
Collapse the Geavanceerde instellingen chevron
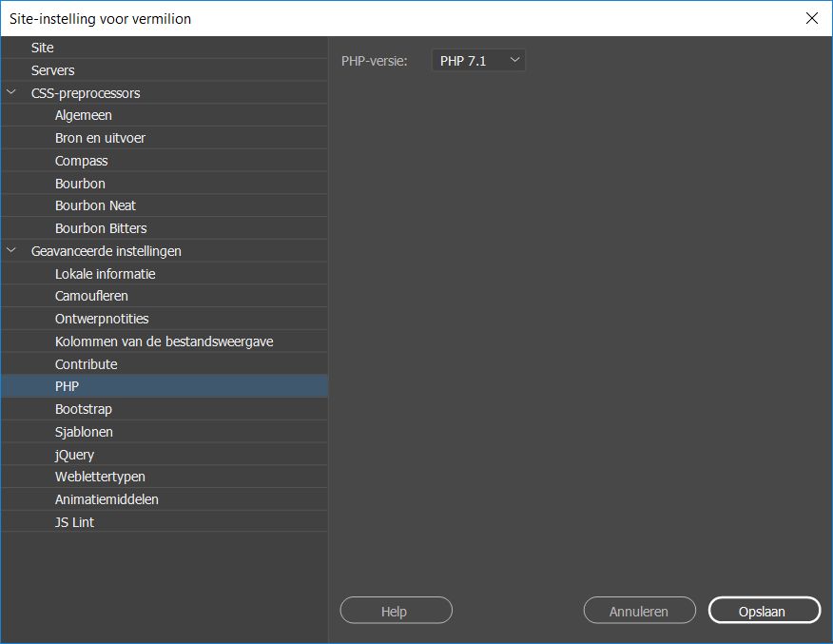pyautogui.click(x=11, y=250)
